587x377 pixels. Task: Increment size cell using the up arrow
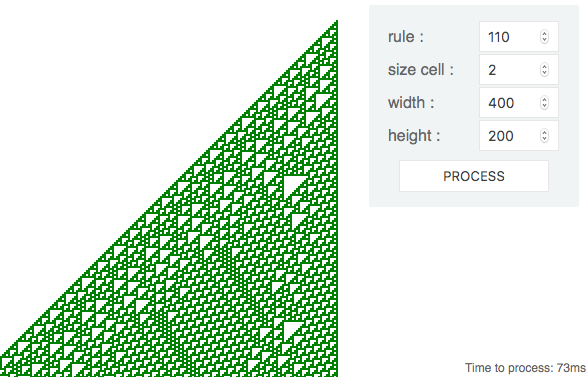click(x=544, y=67)
